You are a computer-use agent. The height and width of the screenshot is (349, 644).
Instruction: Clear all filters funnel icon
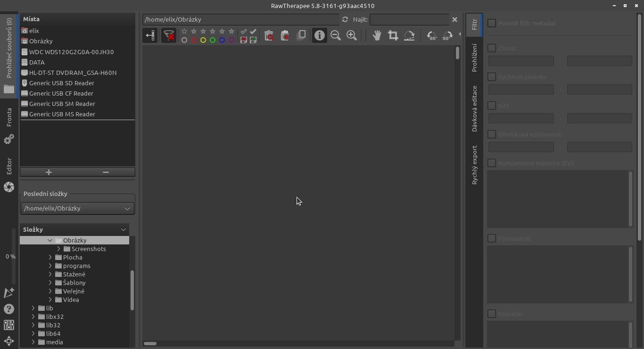pos(169,35)
